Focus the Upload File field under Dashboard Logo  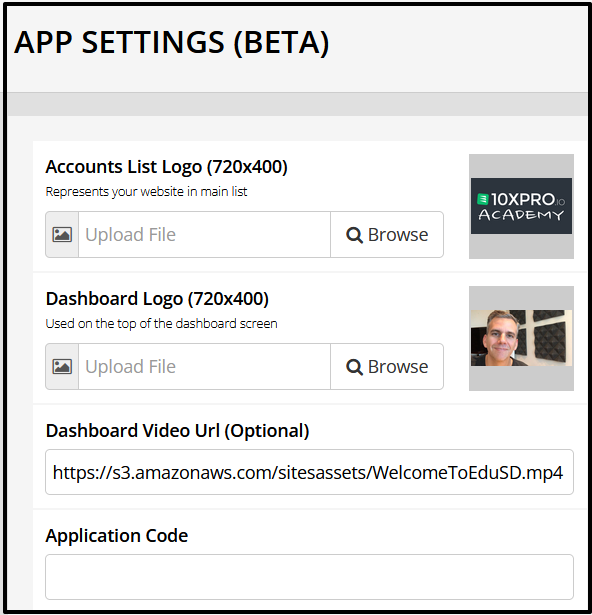(204, 367)
